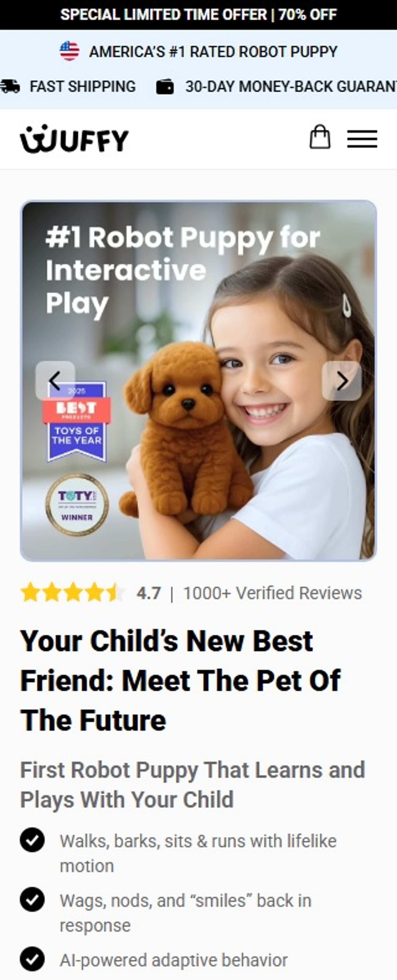
Task: Click the US flag icon
Action: point(70,51)
